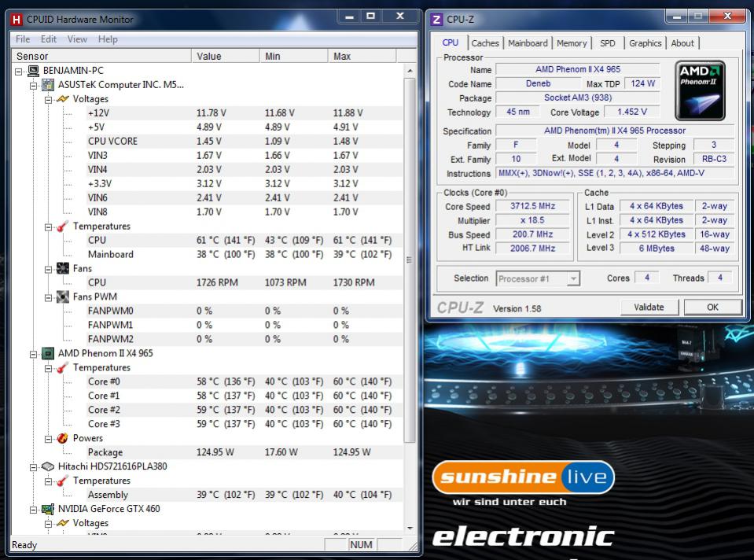Click the thermometer icon under AMD Phenom Temperatures

(63, 367)
